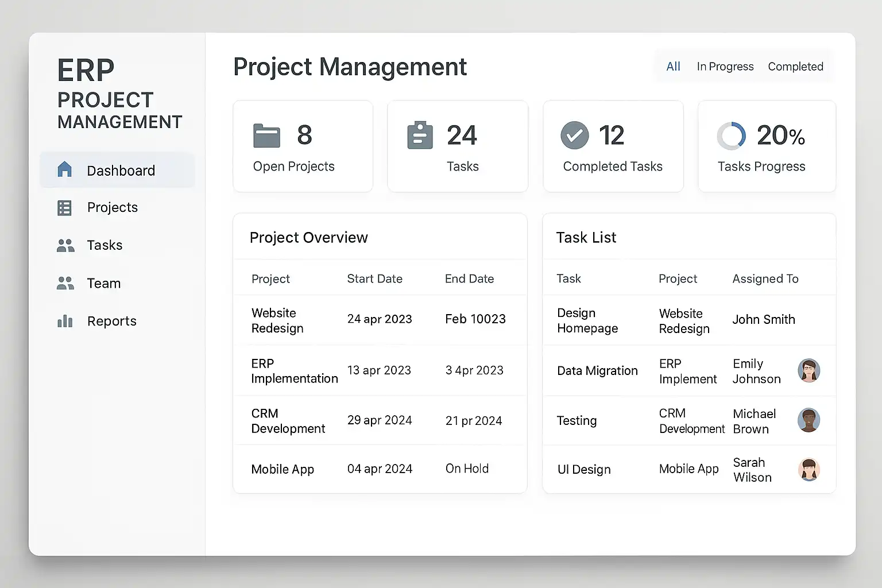Click the Team people icon in sidebar
The height and width of the screenshot is (588, 882).
pos(65,283)
